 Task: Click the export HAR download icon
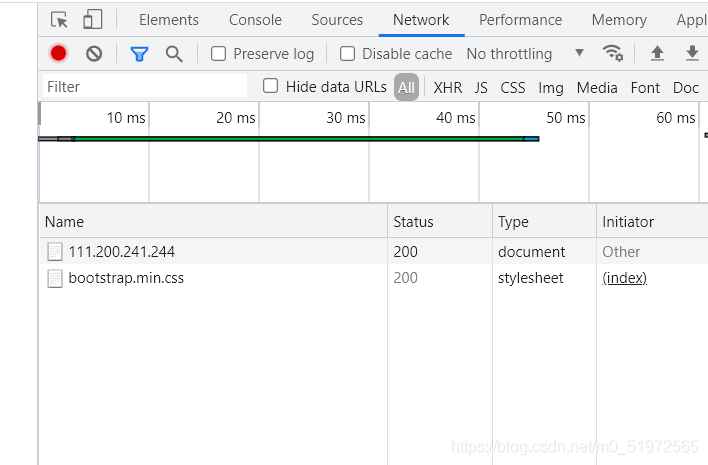coord(692,54)
